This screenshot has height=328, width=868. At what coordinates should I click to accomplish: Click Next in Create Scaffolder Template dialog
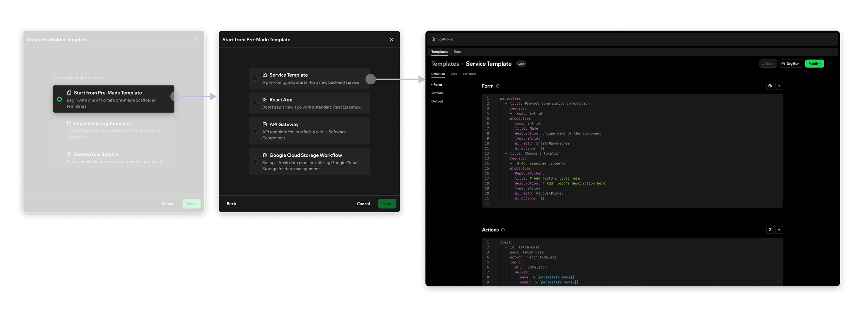(x=192, y=204)
